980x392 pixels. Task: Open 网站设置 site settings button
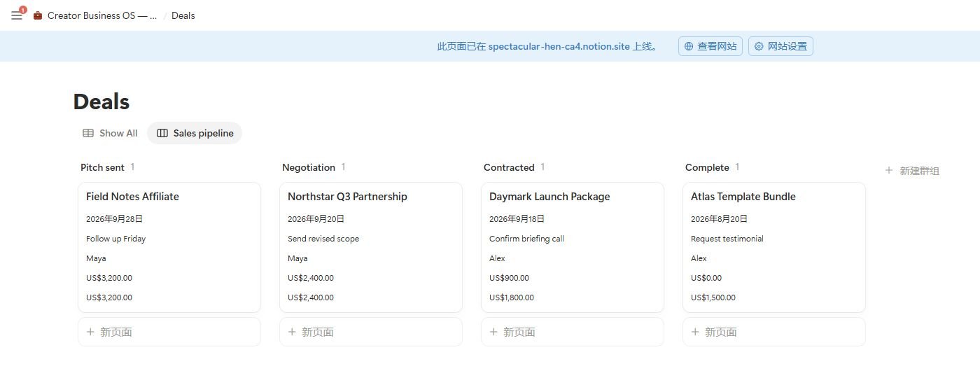click(x=780, y=46)
